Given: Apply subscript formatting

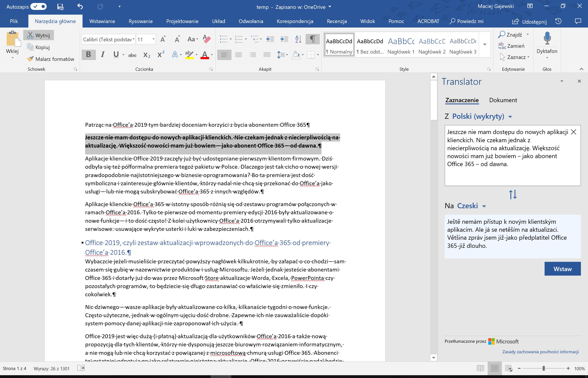Looking at the screenshot, I should pos(147,55).
